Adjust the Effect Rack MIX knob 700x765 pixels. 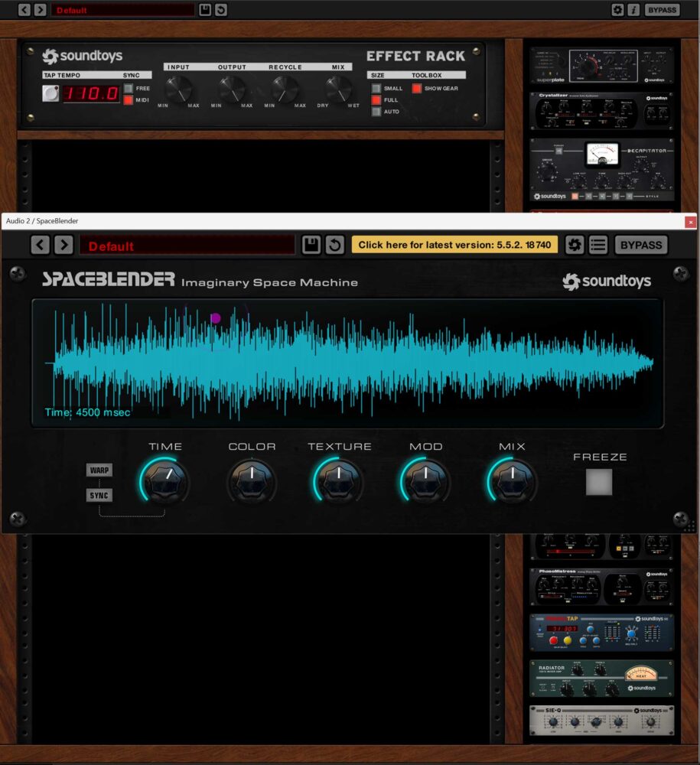(x=337, y=90)
